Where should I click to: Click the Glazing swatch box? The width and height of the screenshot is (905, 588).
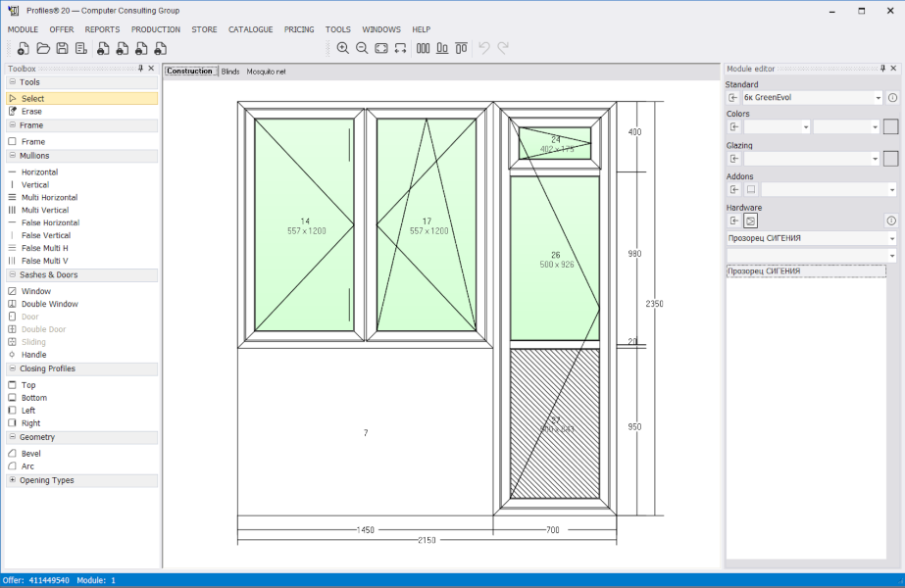coord(890,158)
